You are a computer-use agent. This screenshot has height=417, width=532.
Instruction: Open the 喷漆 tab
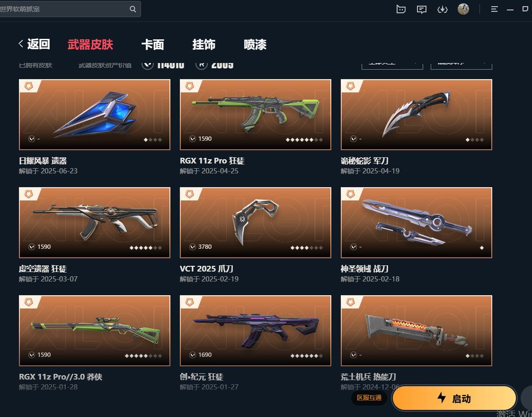(x=255, y=45)
